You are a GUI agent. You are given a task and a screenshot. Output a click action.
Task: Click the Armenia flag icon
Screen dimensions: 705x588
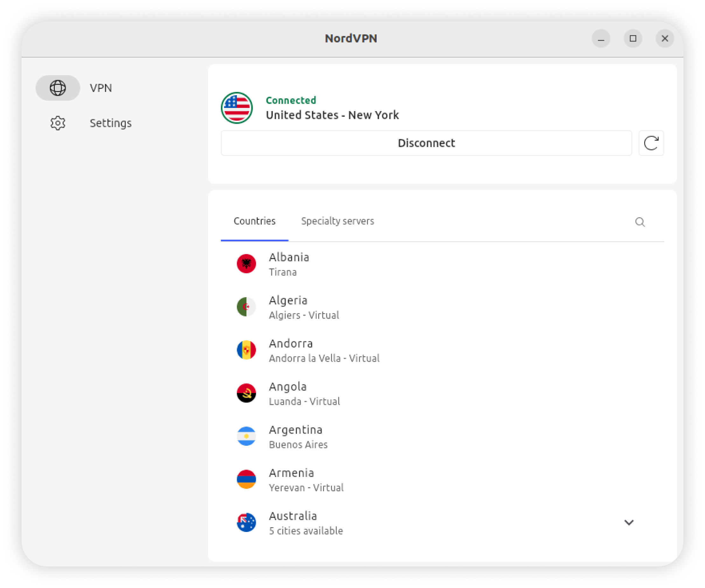246,479
